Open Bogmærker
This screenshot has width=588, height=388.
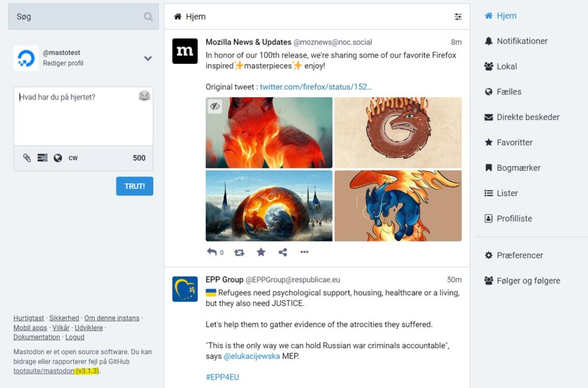tap(513, 168)
